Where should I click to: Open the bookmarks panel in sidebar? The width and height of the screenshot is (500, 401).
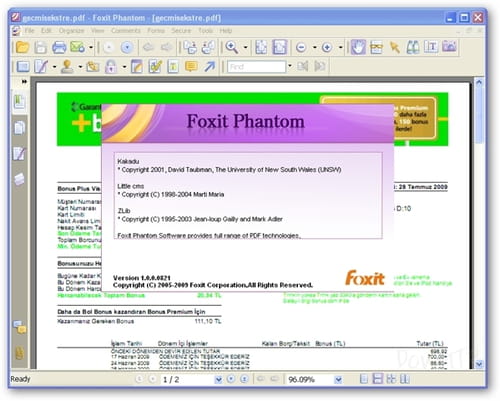click(x=19, y=102)
